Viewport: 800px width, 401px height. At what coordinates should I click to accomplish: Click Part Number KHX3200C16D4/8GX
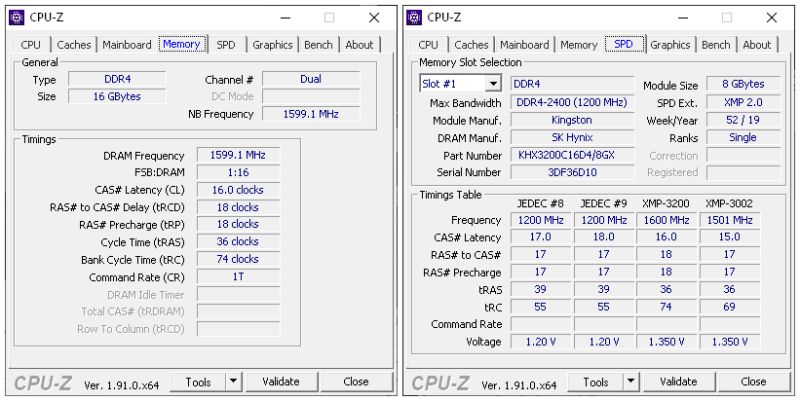(572, 155)
